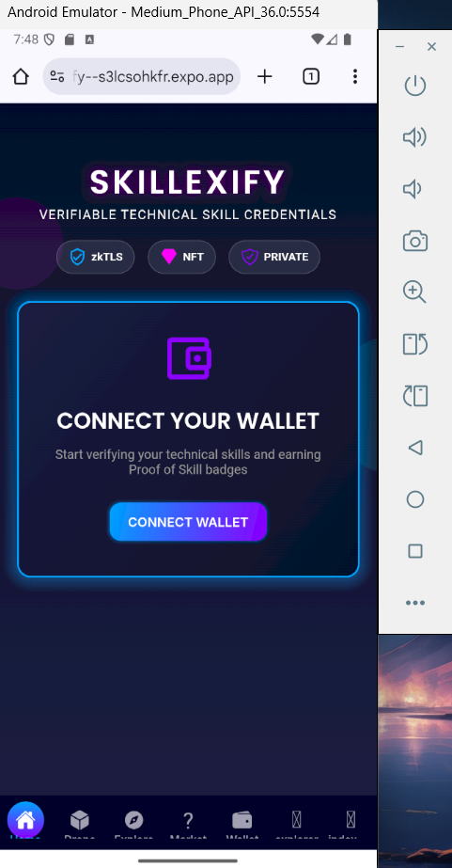Click the site settings icon in address bar

point(57,76)
